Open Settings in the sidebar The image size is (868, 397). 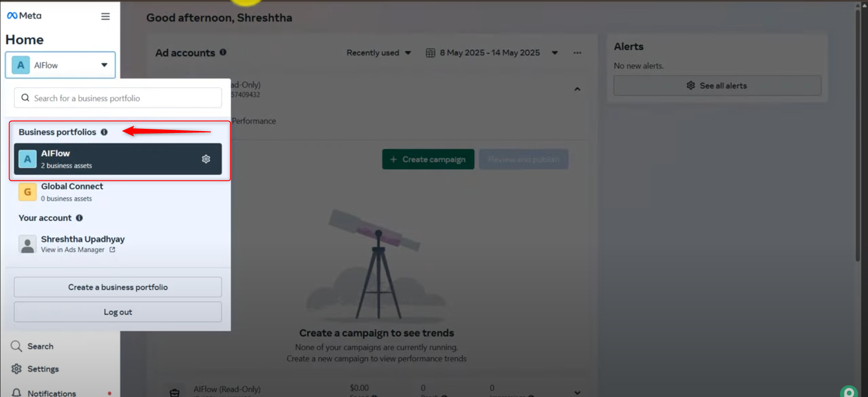pos(43,369)
